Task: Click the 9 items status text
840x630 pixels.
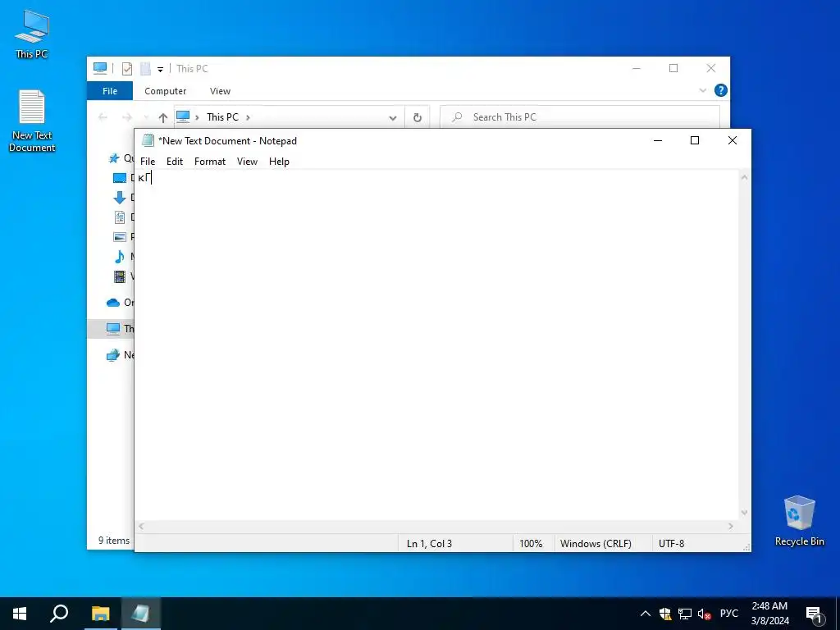Action: click(x=113, y=541)
